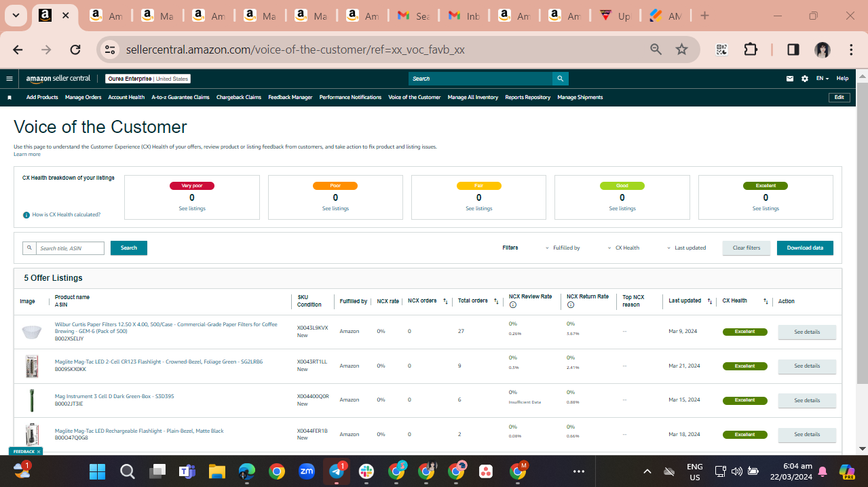See details for Wilbur Curtis Paper Filters
Viewport: 868px width, 487px height.
coord(807,332)
